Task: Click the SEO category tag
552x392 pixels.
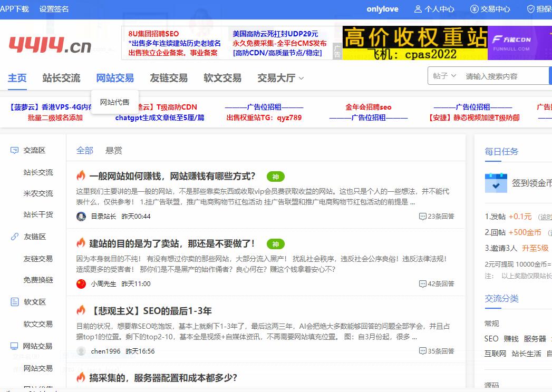Action: click(491, 339)
